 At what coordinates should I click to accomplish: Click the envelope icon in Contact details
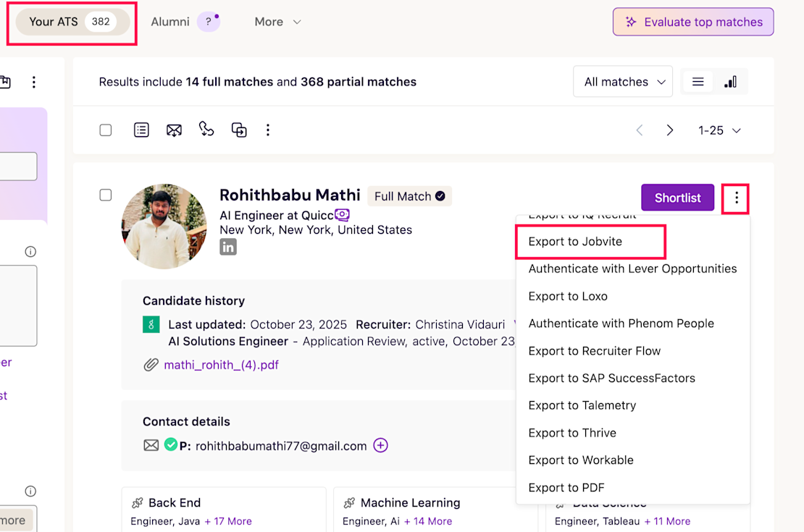151,445
